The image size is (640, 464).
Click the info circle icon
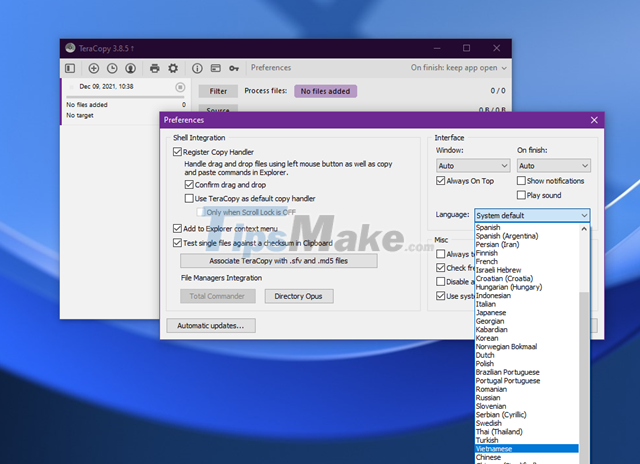pos(197,68)
